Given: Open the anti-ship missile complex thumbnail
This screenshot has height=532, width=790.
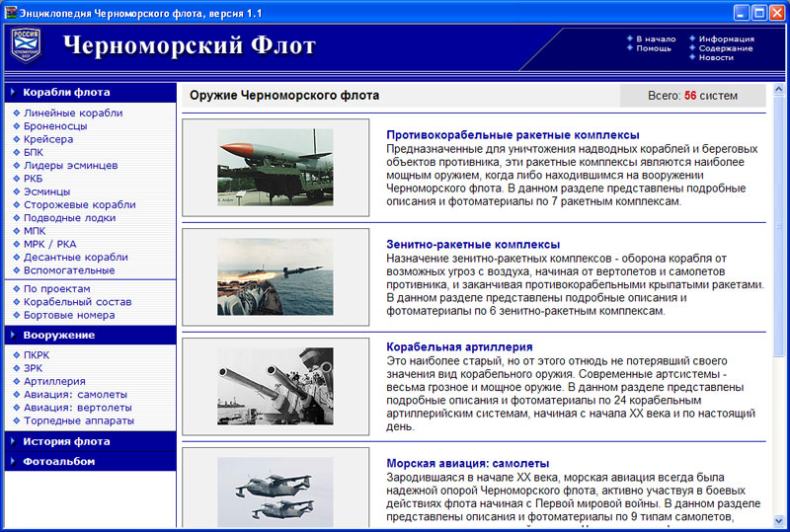Looking at the screenshot, I should pos(276,167).
